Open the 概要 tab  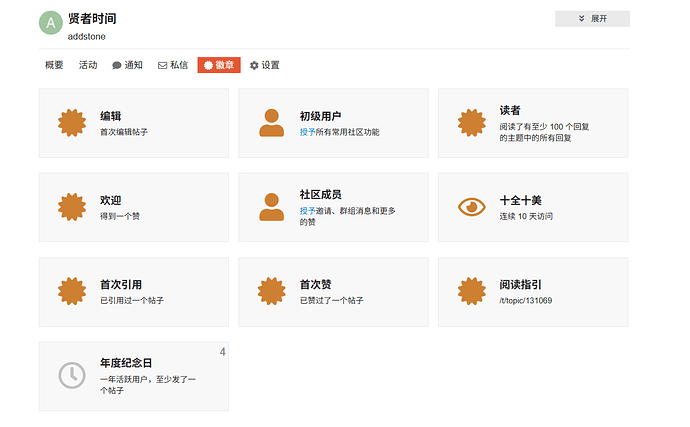point(54,65)
